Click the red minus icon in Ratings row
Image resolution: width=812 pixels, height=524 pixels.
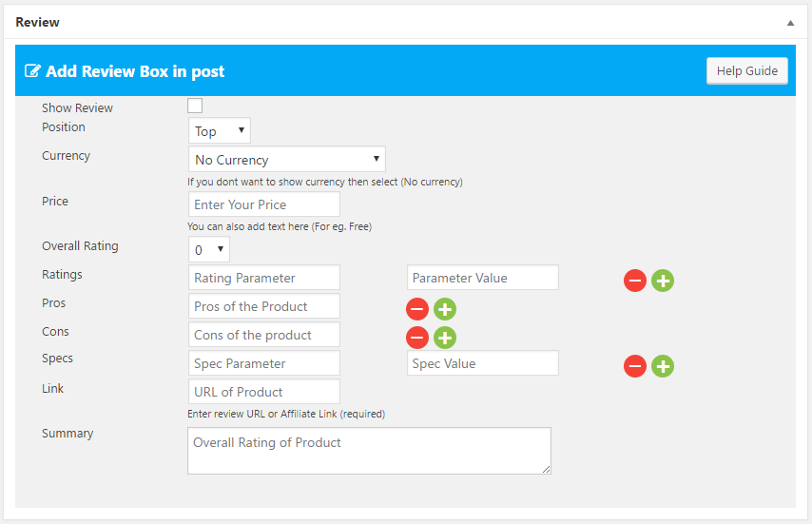pyautogui.click(x=635, y=281)
